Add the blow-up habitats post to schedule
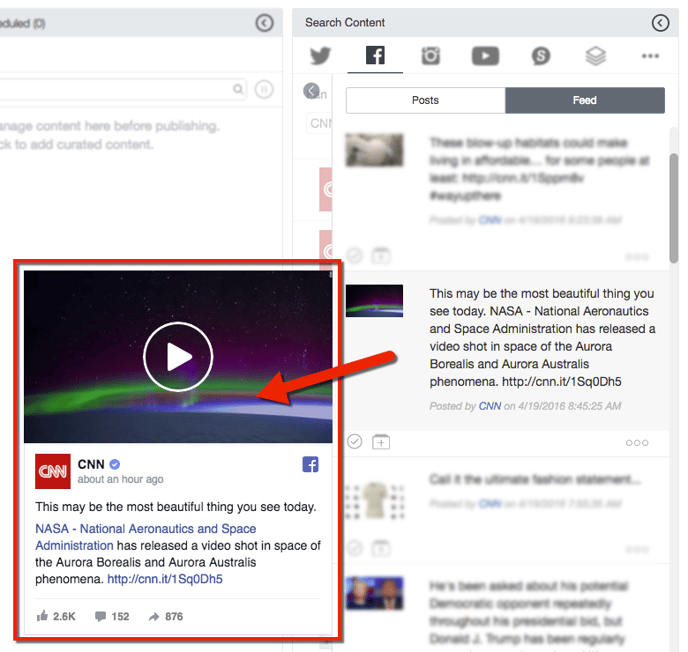This screenshot has width=688, height=652. click(381, 255)
